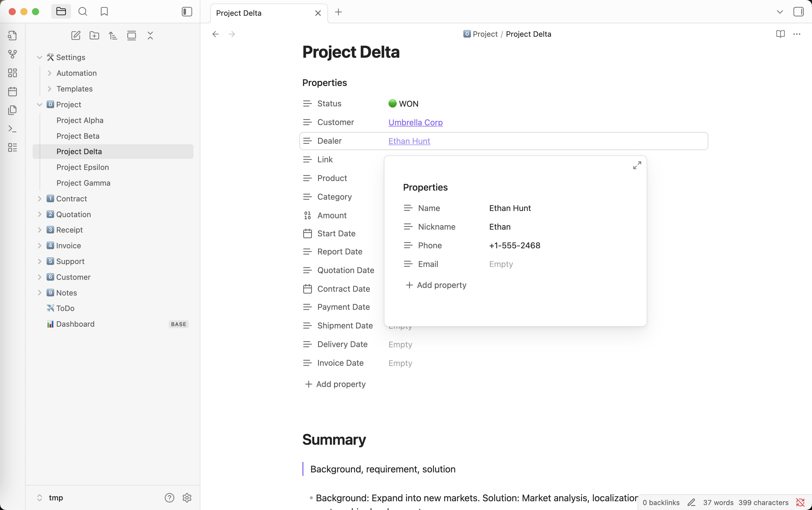Navigate back in history
812x510 pixels.
(216, 34)
